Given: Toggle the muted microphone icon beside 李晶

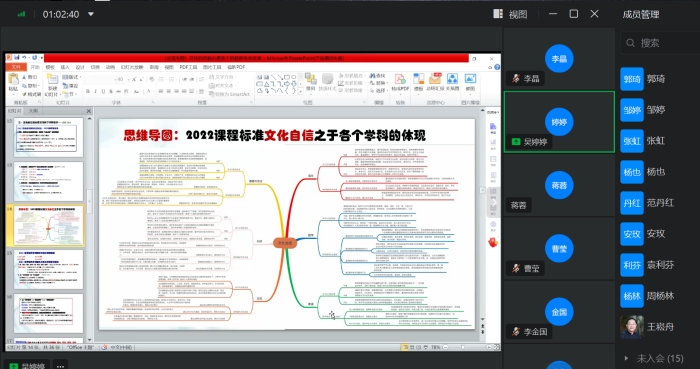Looking at the screenshot, I should tap(516, 79).
